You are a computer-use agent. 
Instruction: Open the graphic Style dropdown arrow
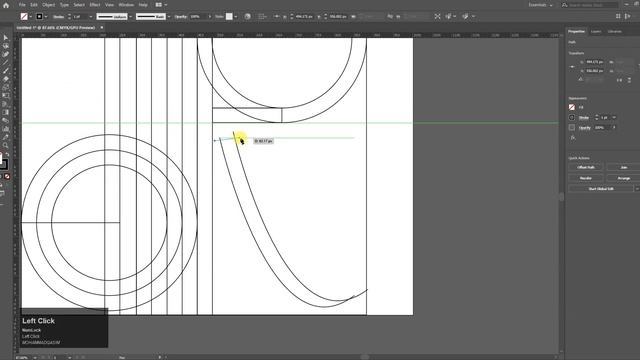tap(236, 17)
